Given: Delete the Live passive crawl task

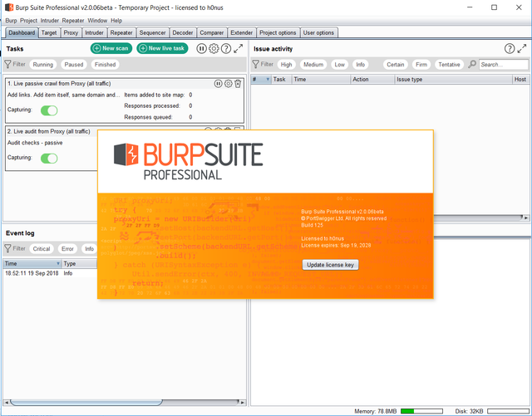Looking at the screenshot, I should 238,83.
